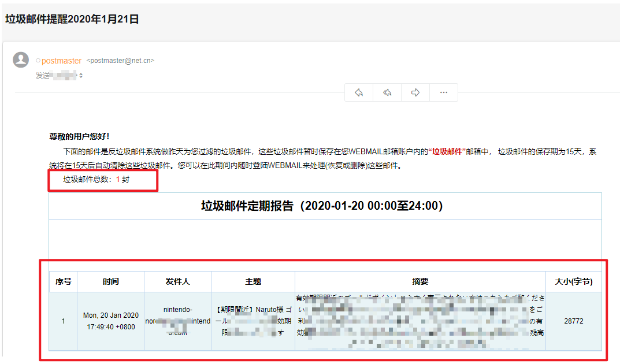
Task: Click the 时间 column header
Action: coord(111,281)
